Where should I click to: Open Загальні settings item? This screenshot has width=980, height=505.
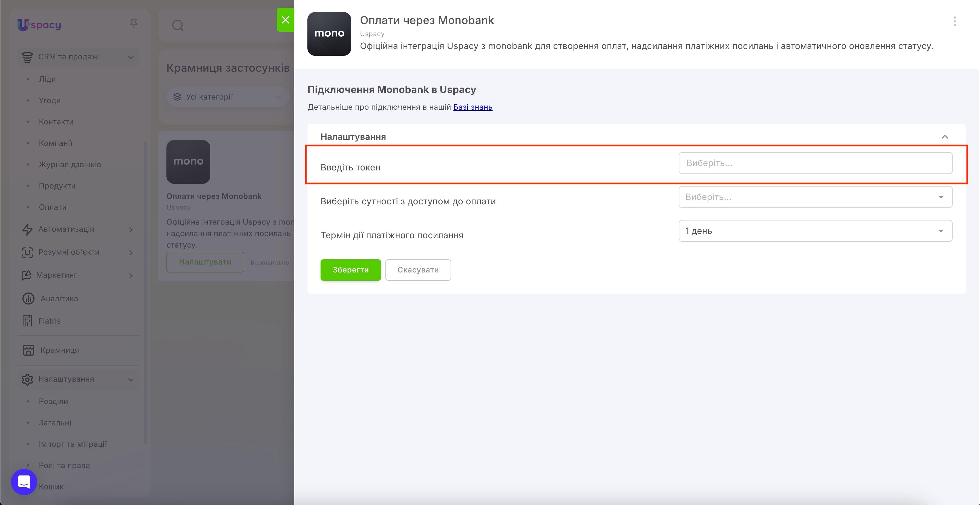coord(55,422)
